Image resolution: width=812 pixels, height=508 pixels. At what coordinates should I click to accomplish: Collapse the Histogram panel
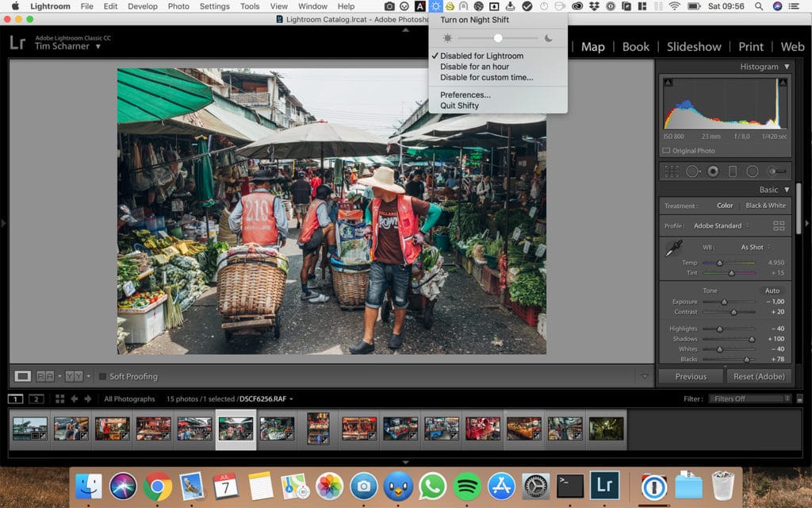pos(787,67)
